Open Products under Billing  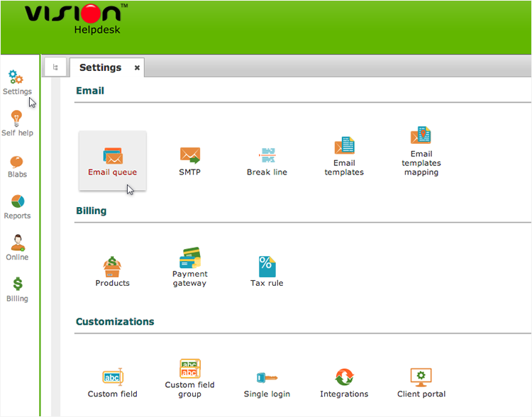[x=113, y=272]
